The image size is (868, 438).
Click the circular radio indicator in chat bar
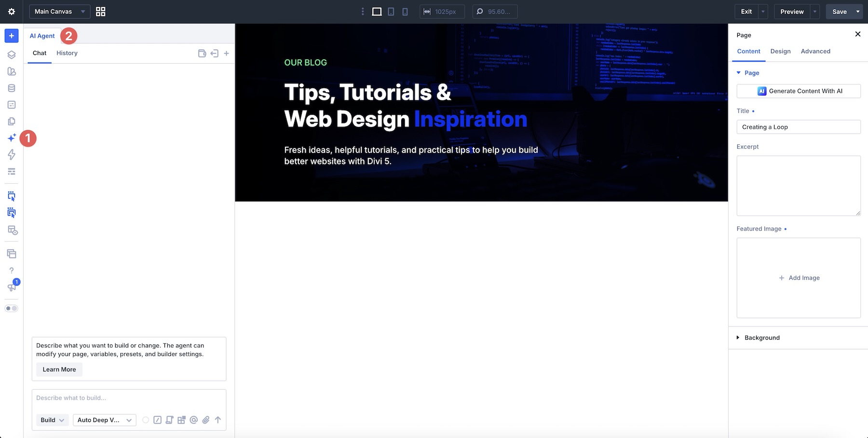(x=146, y=420)
